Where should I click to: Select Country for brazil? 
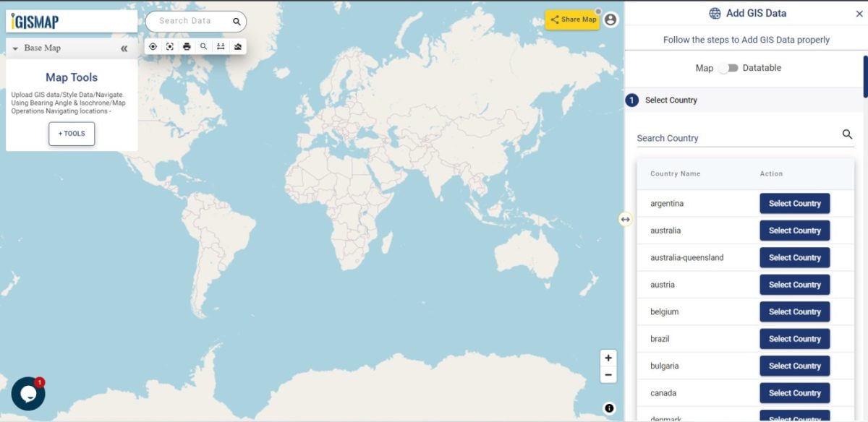coord(794,338)
